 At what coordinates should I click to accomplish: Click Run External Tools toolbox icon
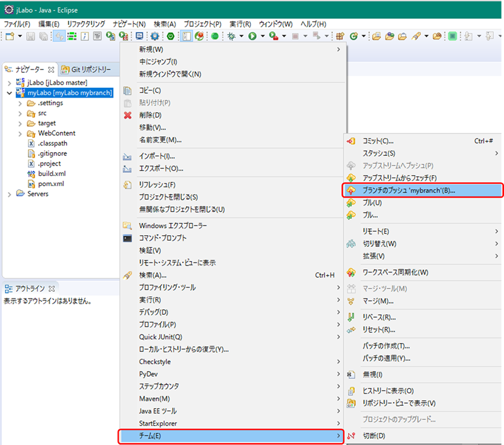[274, 36]
